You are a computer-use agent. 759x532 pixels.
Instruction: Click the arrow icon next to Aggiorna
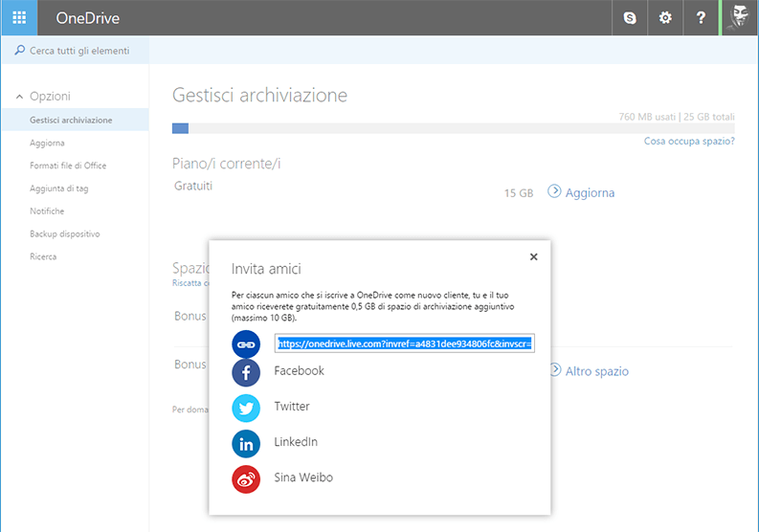point(554,191)
